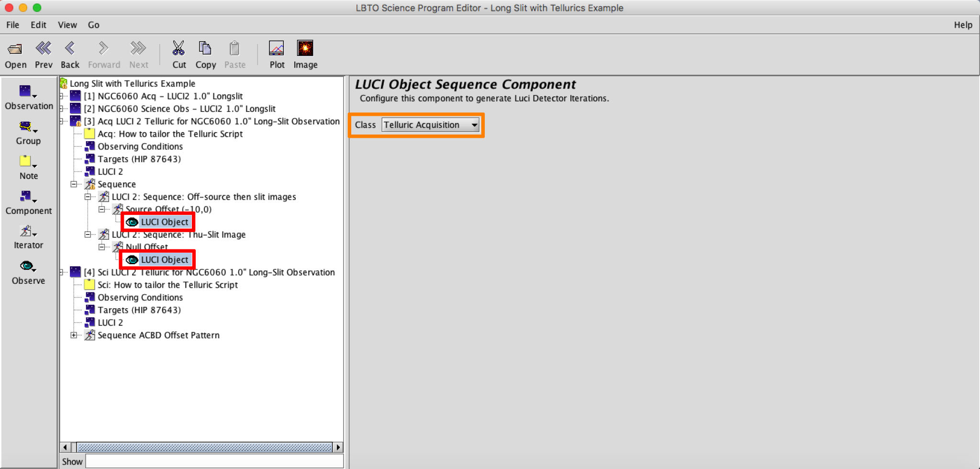Toggle expander for observation [2] Science Obs
The image size is (980, 469).
click(x=62, y=109)
